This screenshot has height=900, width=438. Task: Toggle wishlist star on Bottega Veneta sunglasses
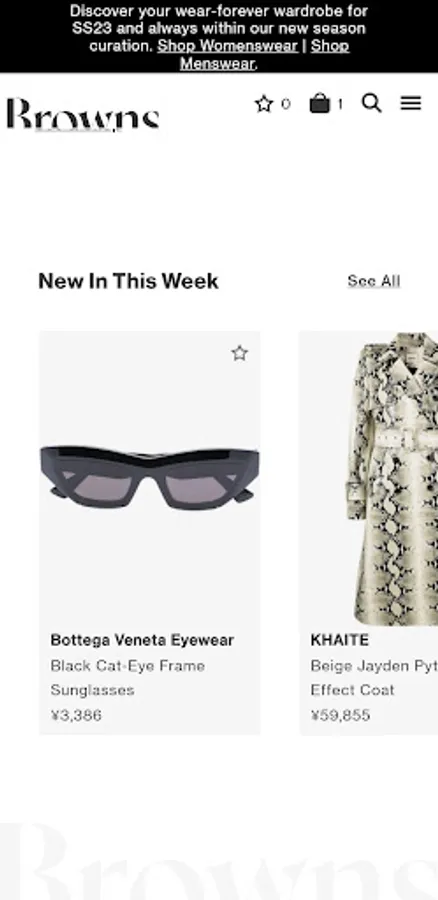tap(240, 353)
